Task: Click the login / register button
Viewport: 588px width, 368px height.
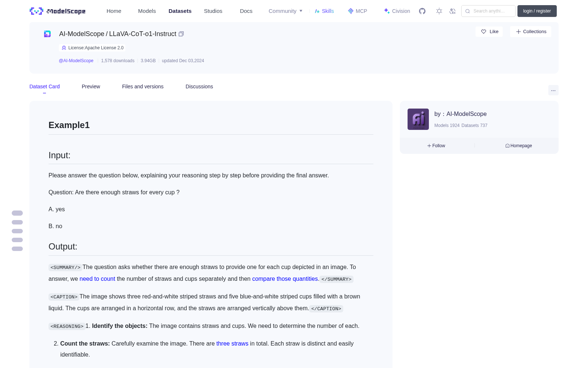Action: (537, 11)
